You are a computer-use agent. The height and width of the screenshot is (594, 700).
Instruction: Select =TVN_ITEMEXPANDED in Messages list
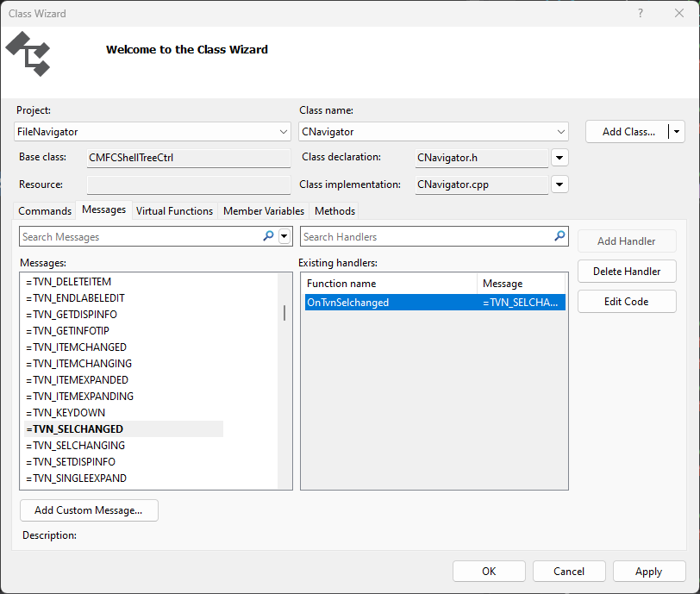tap(78, 380)
